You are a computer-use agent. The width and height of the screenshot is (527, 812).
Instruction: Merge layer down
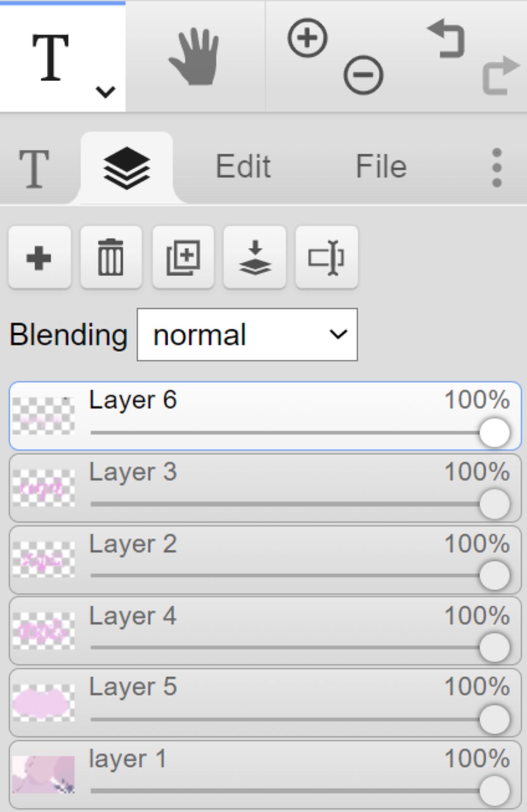coord(255,257)
